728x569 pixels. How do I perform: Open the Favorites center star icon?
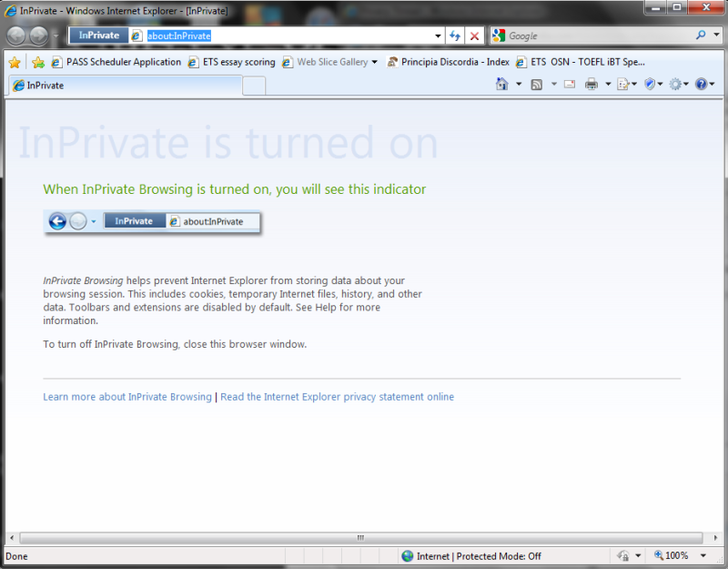click(x=15, y=62)
